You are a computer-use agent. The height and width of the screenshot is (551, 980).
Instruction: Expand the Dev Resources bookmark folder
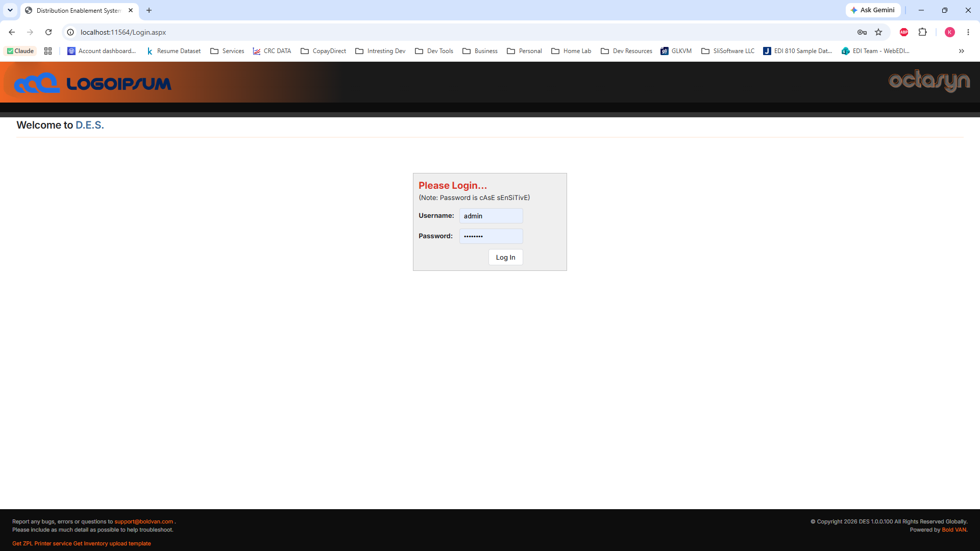click(627, 51)
